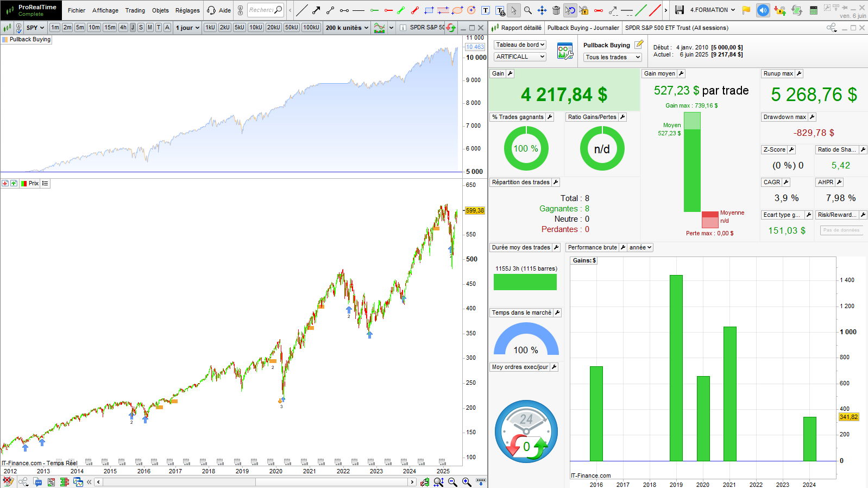The width and height of the screenshot is (868, 488).
Task: Click the Pullback Buying legend label
Action: [30, 39]
